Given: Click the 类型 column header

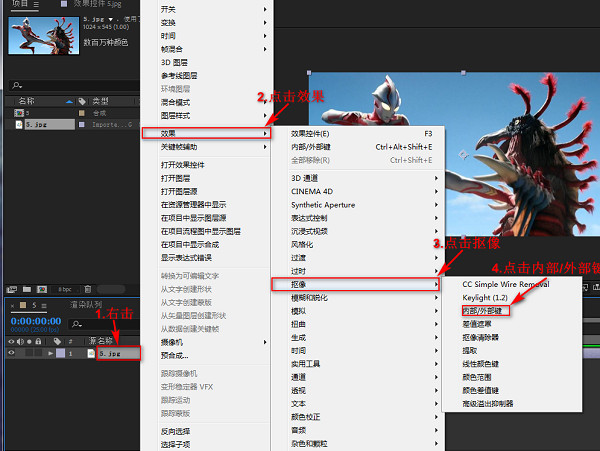Looking at the screenshot, I should 100,101.
